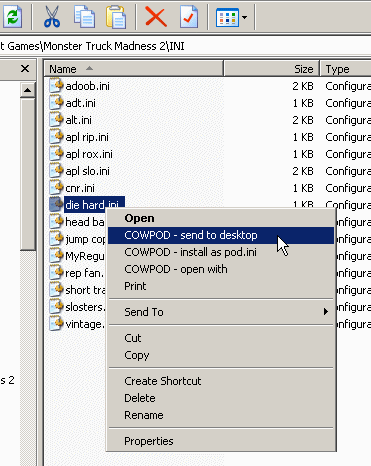Choose Open in the context menu

click(221, 218)
